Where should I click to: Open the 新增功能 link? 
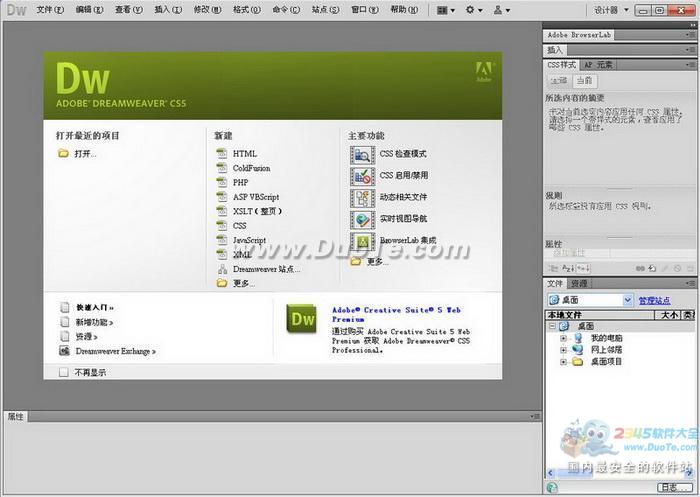click(x=94, y=322)
